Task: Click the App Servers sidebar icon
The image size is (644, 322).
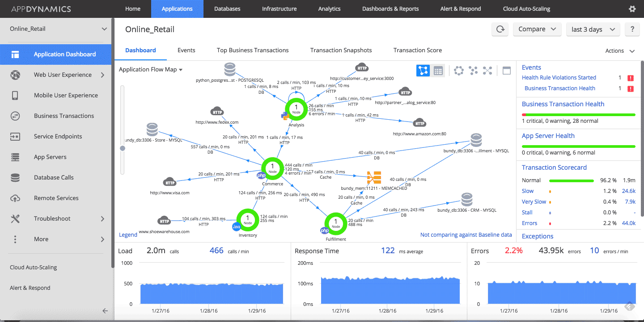Action: (15, 157)
